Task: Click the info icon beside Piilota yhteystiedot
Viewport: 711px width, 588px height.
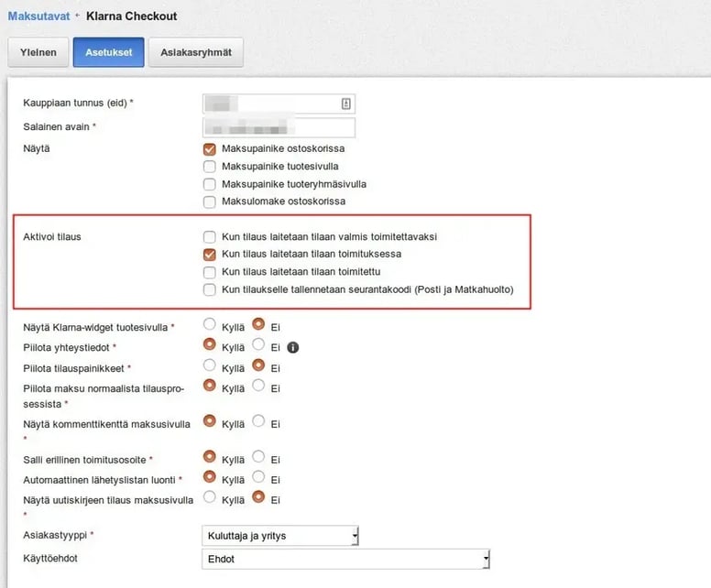Action: pos(293,347)
